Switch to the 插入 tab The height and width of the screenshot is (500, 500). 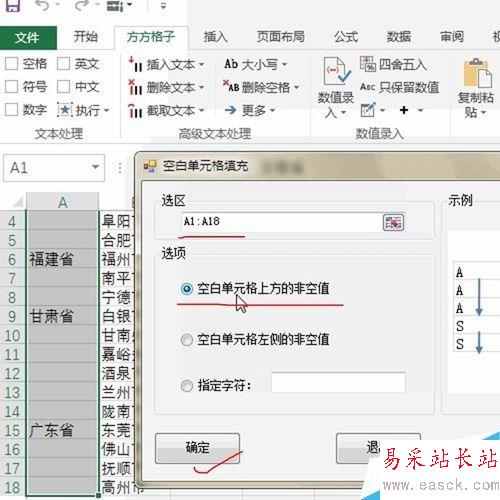[x=216, y=37]
